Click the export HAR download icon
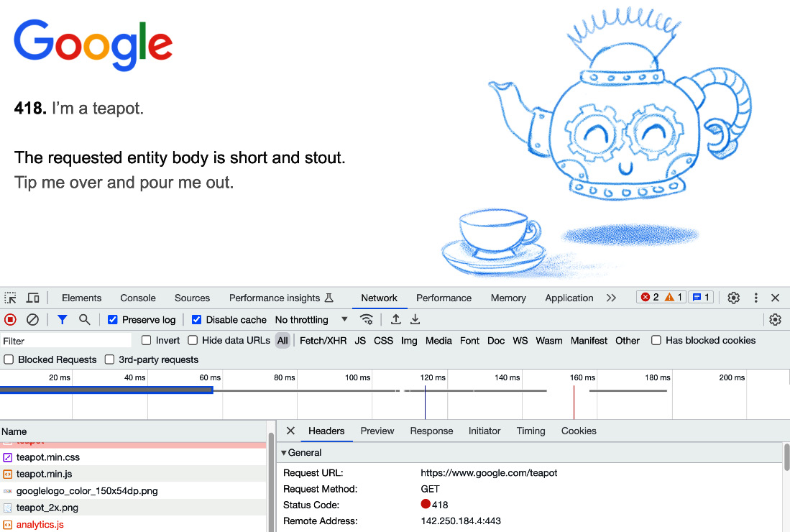This screenshot has height=532, width=790. [415, 319]
